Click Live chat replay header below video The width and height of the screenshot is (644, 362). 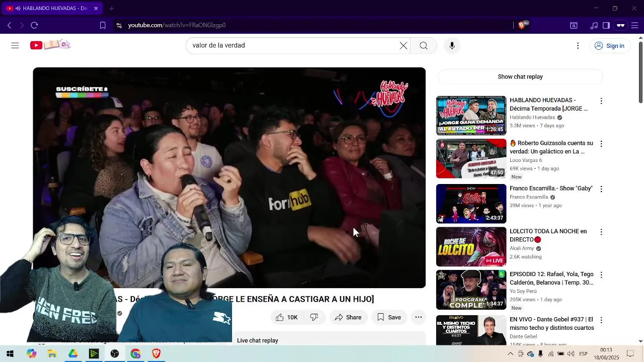(258, 340)
